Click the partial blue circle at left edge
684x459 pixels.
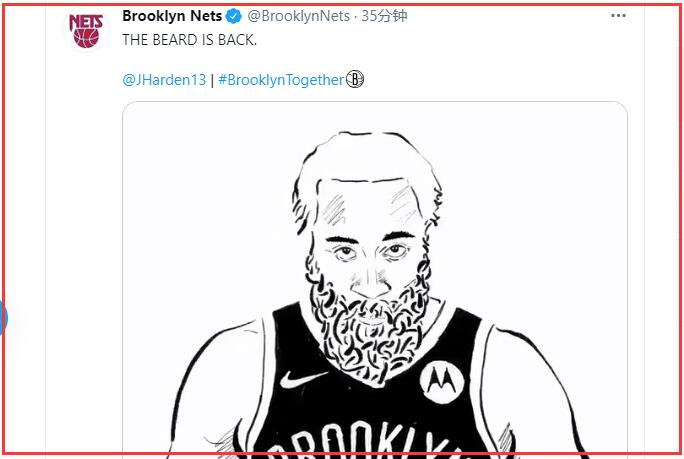click(x=3, y=319)
